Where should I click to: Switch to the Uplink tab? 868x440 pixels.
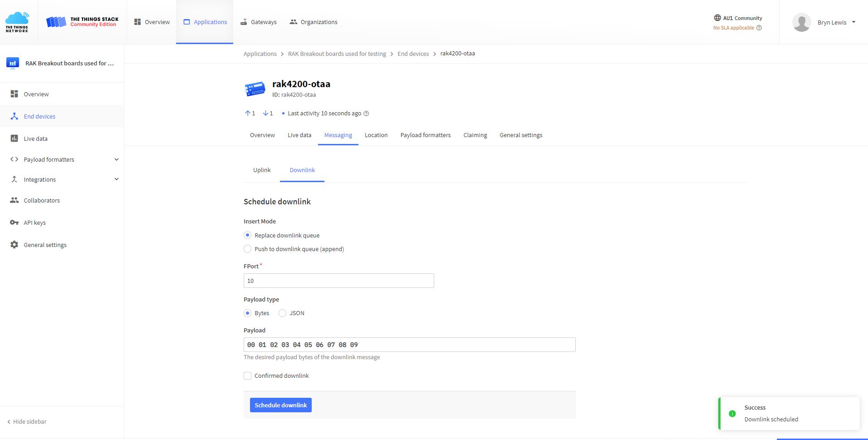(262, 170)
